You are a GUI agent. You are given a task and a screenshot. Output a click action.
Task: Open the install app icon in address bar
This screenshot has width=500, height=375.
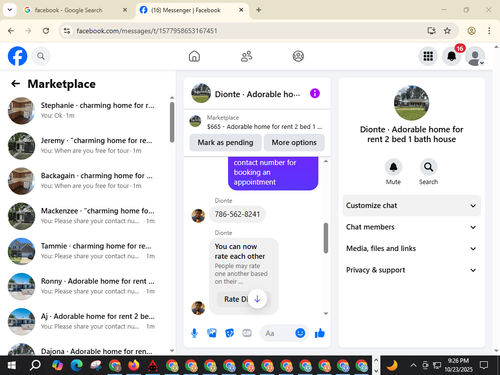(431, 31)
